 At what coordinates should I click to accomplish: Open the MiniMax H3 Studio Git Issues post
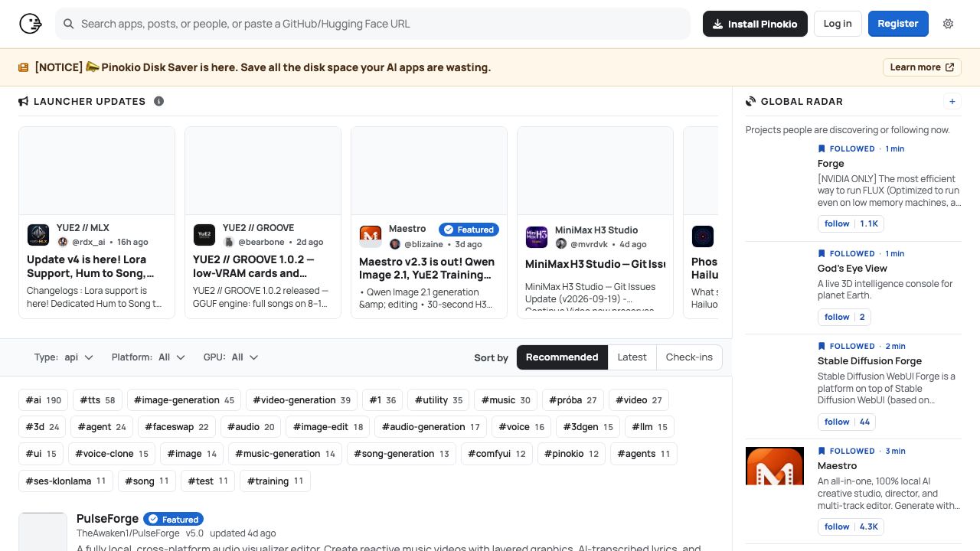pos(595,264)
